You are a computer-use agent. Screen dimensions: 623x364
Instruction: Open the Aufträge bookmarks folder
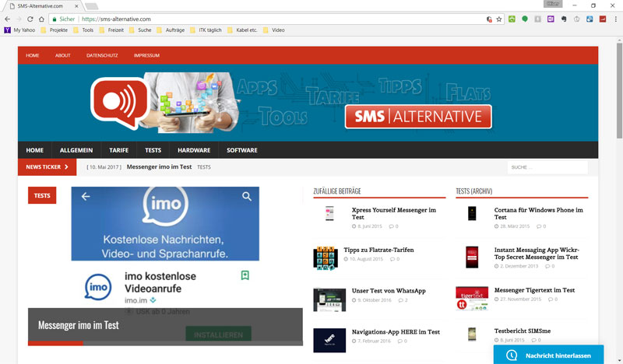coord(171,30)
